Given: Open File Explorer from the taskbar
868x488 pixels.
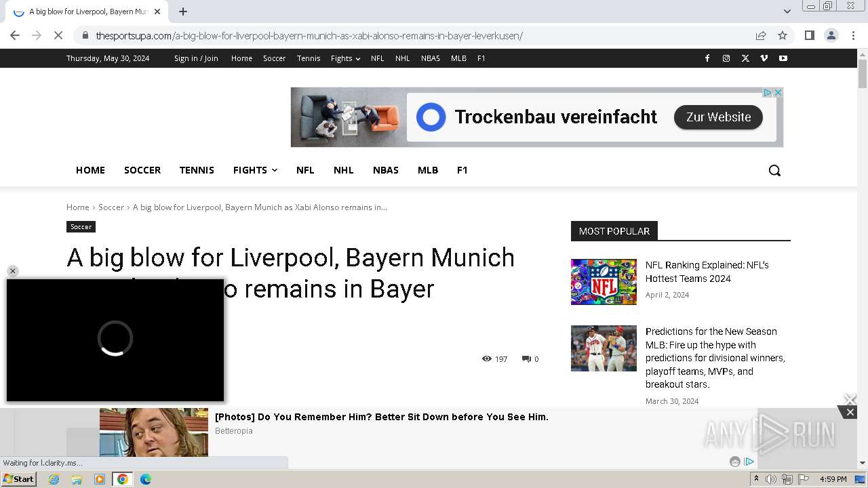Looking at the screenshot, I should 77,479.
